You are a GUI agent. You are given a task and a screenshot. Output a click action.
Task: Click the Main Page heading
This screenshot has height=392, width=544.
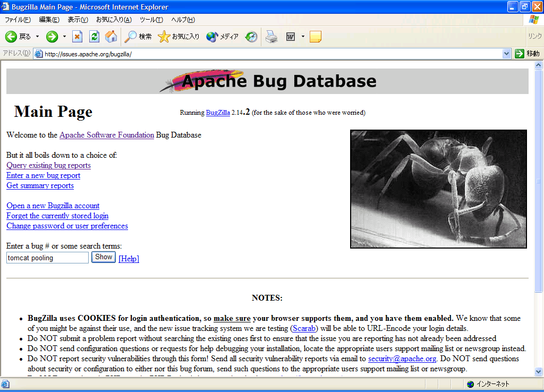coord(54,112)
